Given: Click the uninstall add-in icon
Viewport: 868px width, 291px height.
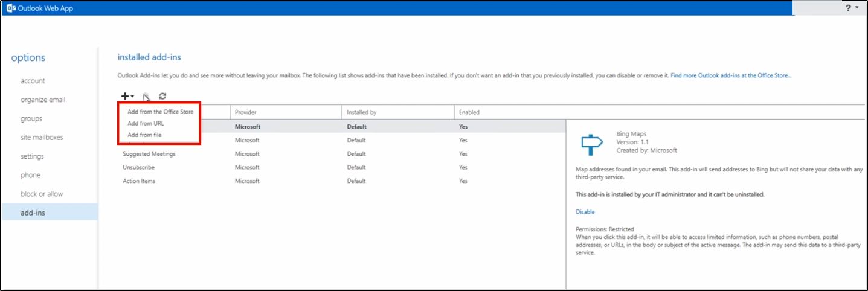Looking at the screenshot, I should coord(146,96).
